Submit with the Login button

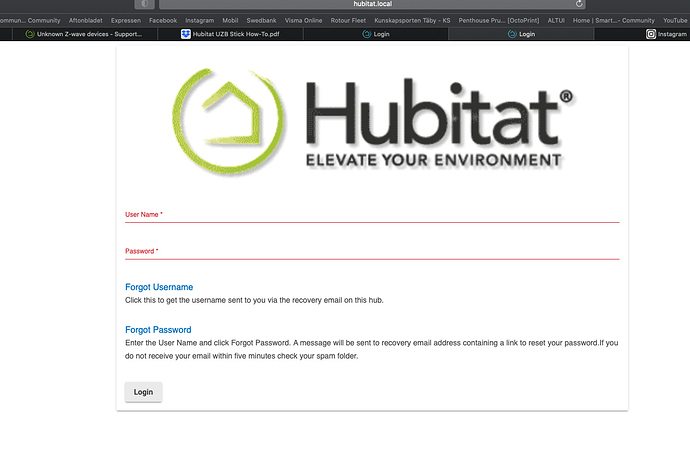143,392
